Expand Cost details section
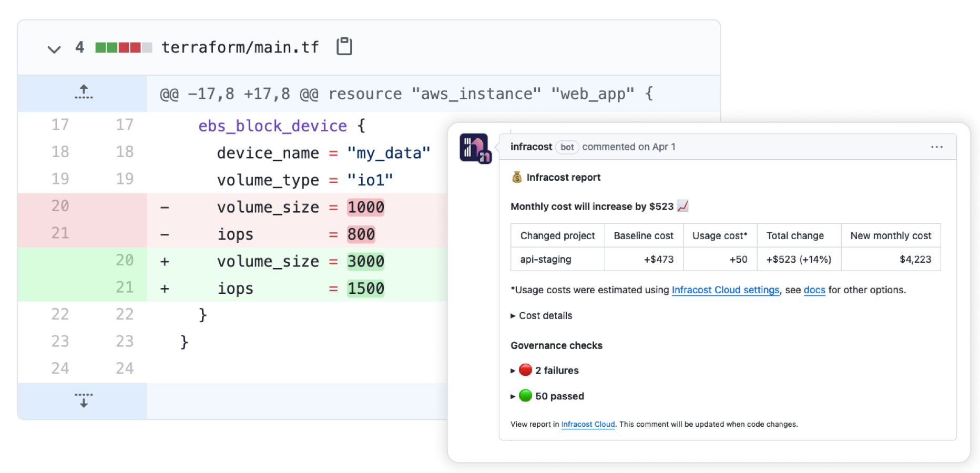The height and width of the screenshot is (473, 980). click(541, 315)
